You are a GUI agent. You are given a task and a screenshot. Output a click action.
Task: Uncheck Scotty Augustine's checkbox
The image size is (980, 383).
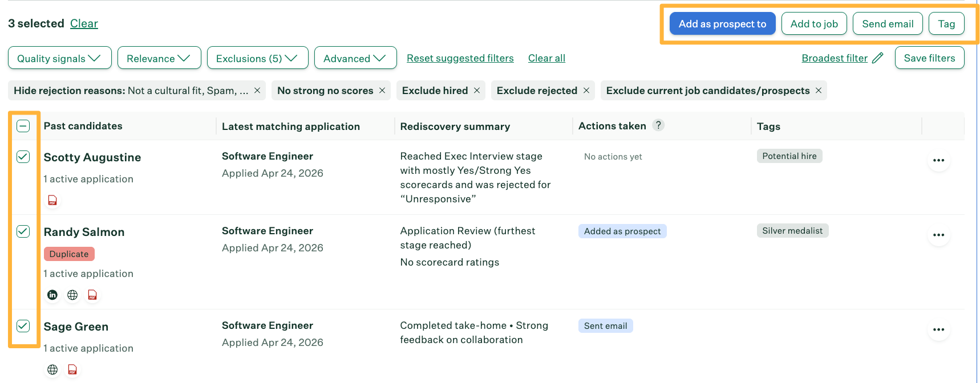click(23, 157)
